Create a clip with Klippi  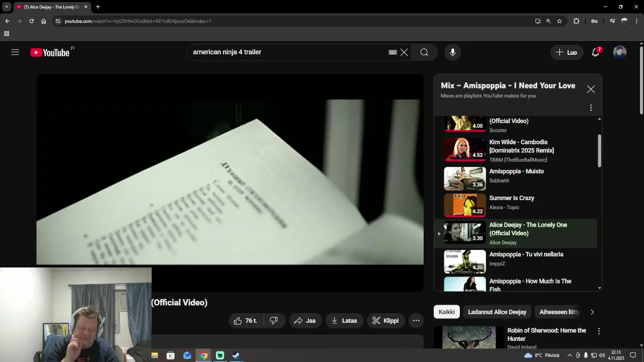click(385, 321)
